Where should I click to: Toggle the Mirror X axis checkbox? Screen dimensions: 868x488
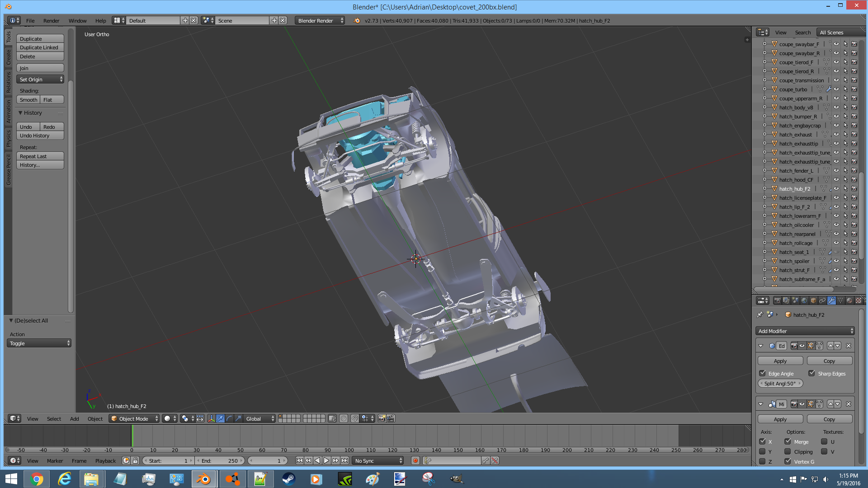tap(763, 441)
